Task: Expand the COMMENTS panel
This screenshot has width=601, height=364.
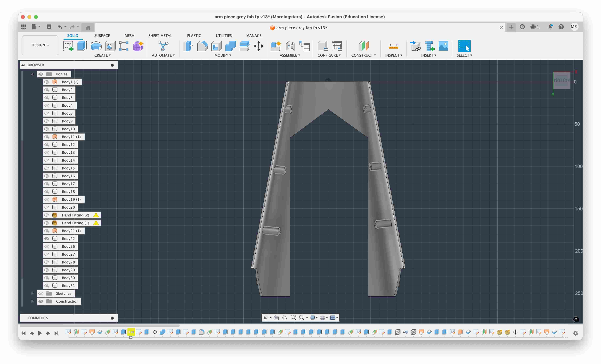Action: pyautogui.click(x=112, y=318)
